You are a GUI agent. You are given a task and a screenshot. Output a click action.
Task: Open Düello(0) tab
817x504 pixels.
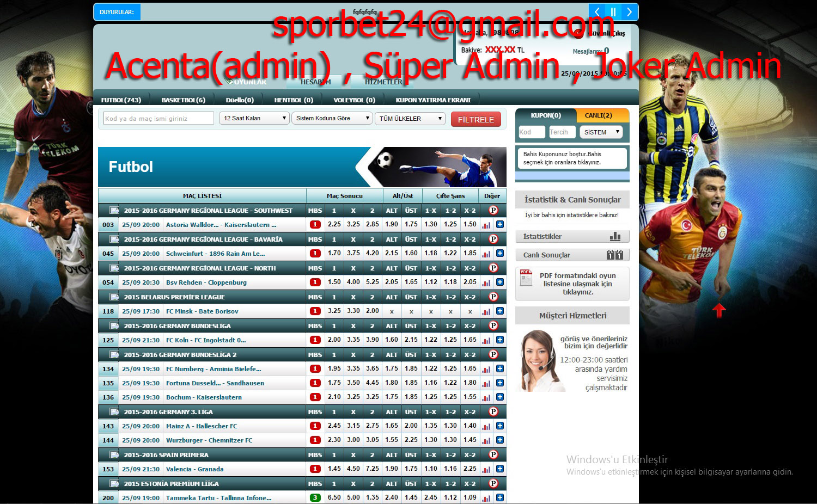point(240,100)
